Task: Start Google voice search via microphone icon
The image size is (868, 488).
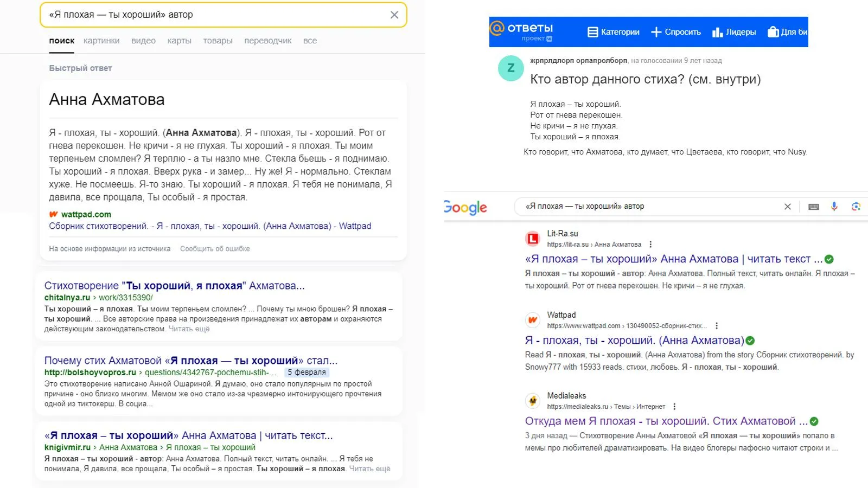Action: (x=834, y=206)
